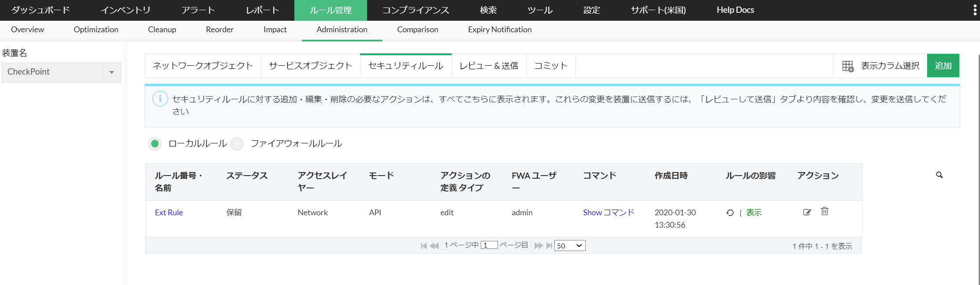The height and width of the screenshot is (285, 980).
Task: Open the Ext Rule link
Action: tap(169, 213)
